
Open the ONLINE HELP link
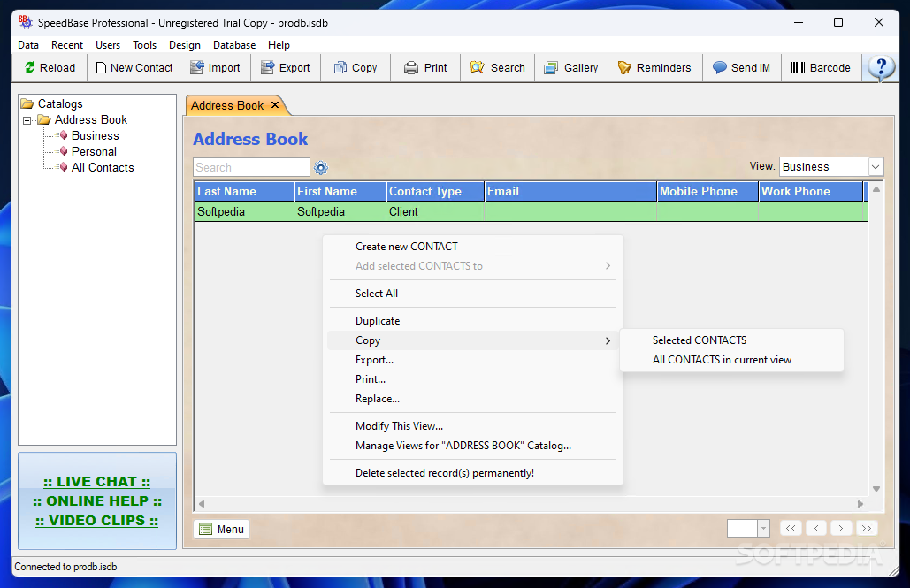tap(97, 501)
